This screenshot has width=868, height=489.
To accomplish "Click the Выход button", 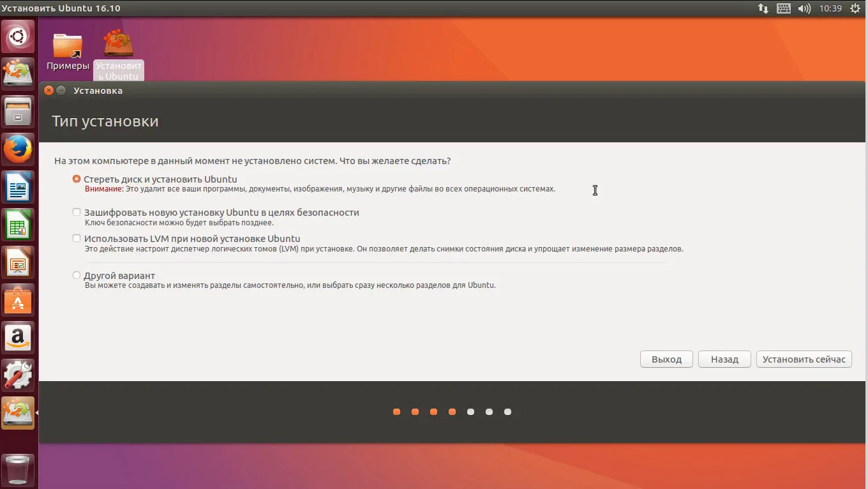I will [666, 359].
